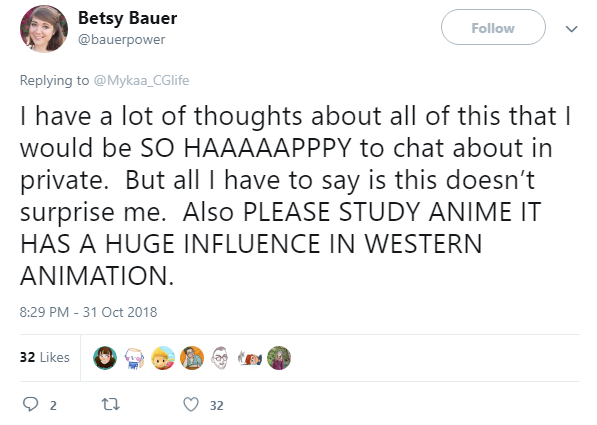Open the tweet options chevron menu
The width and height of the screenshot is (597, 425).
(571, 29)
